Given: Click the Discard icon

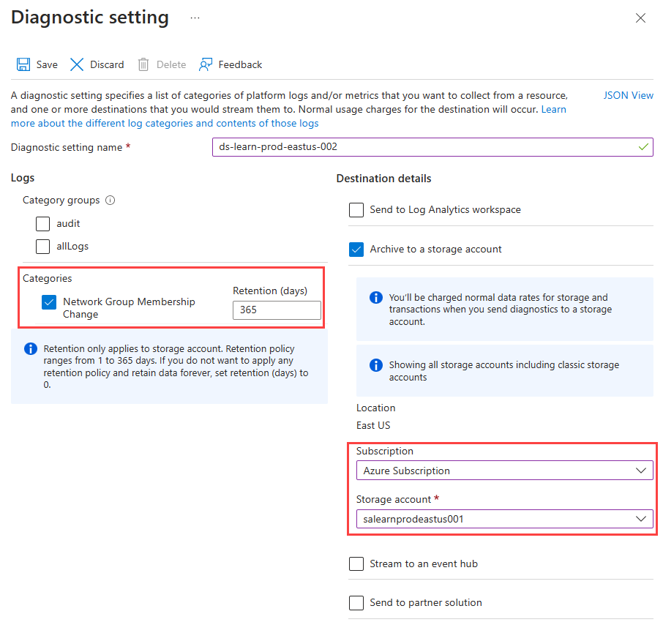Looking at the screenshot, I should coord(76,64).
